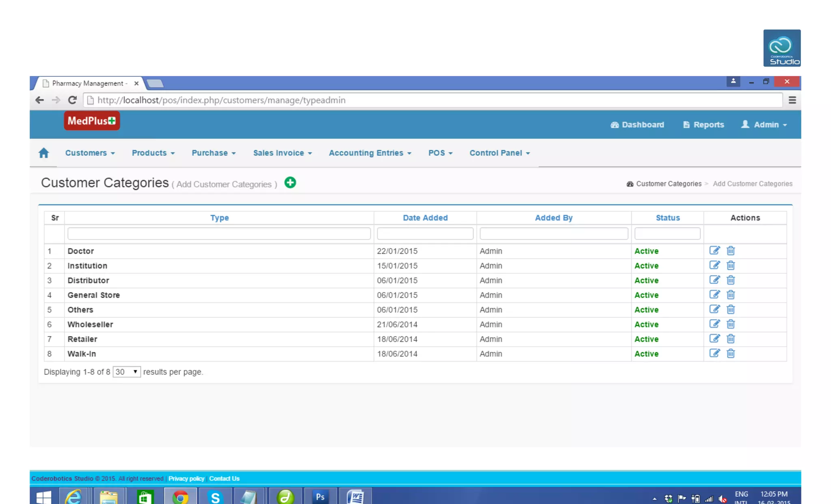Viewport: 831px width, 504px height.
Task: Open the Control Panel dropdown menu
Action: [499, 153]
